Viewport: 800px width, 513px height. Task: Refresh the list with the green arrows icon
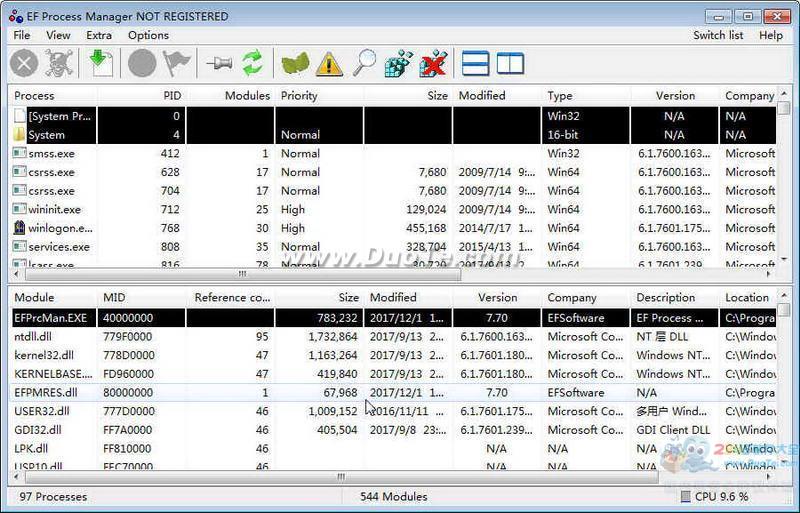click(253, 64)
